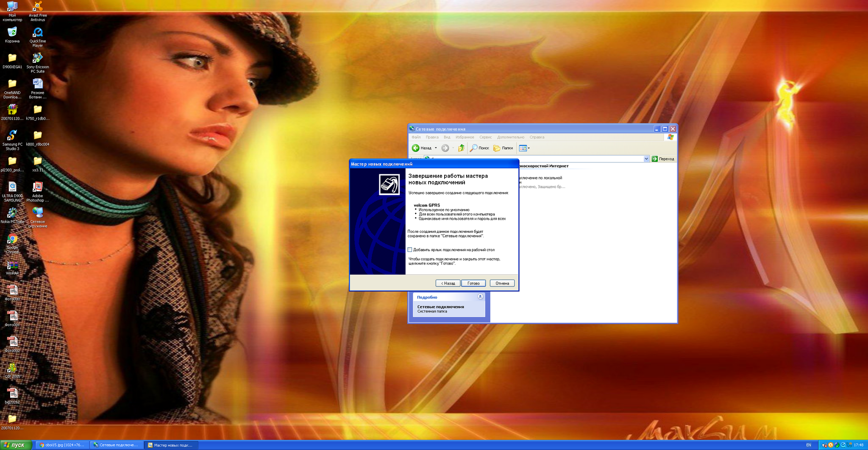
Task: Launch Google Chrome from desktop
Action: tap(12, 244)
